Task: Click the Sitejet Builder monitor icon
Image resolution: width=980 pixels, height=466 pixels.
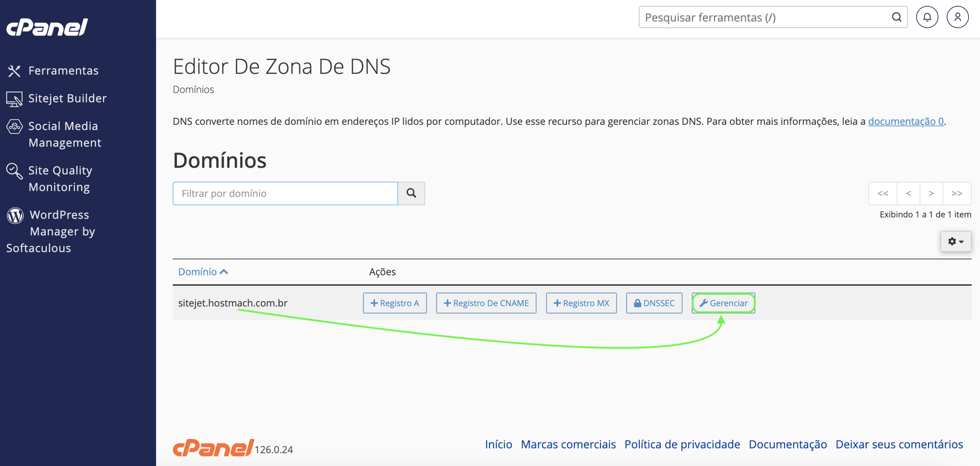Action: click(x=15, y=99)
